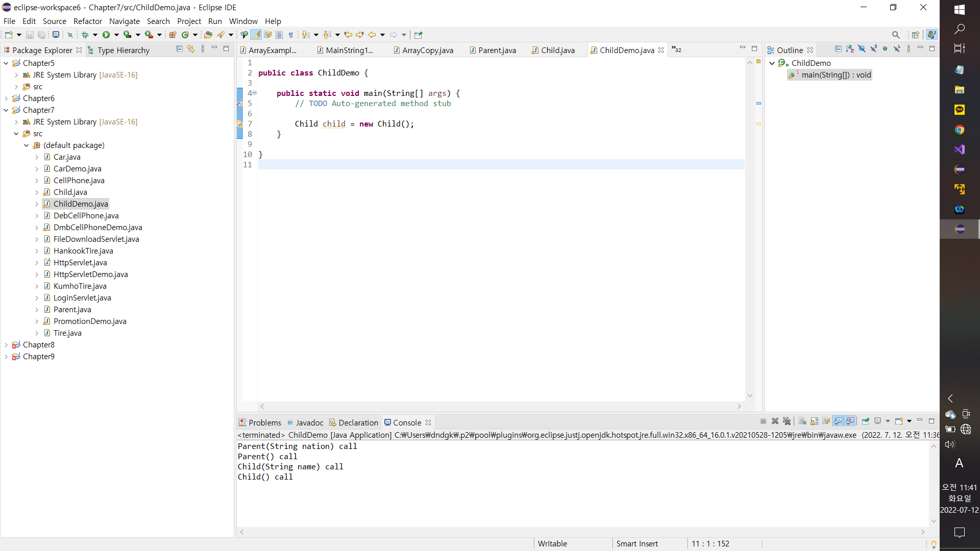
Task: Toggle Link with Editor in Package Explorer
Action: click(x=191, y=49)
